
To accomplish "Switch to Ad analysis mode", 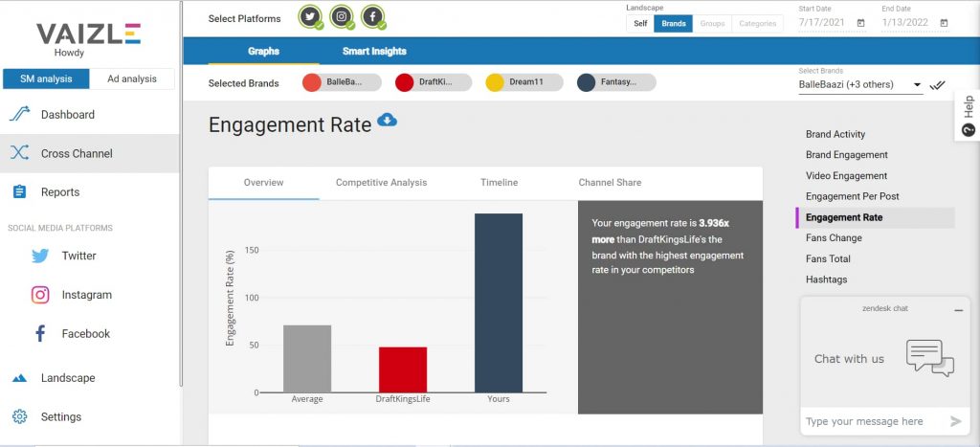I will click(x=132, y=78).
